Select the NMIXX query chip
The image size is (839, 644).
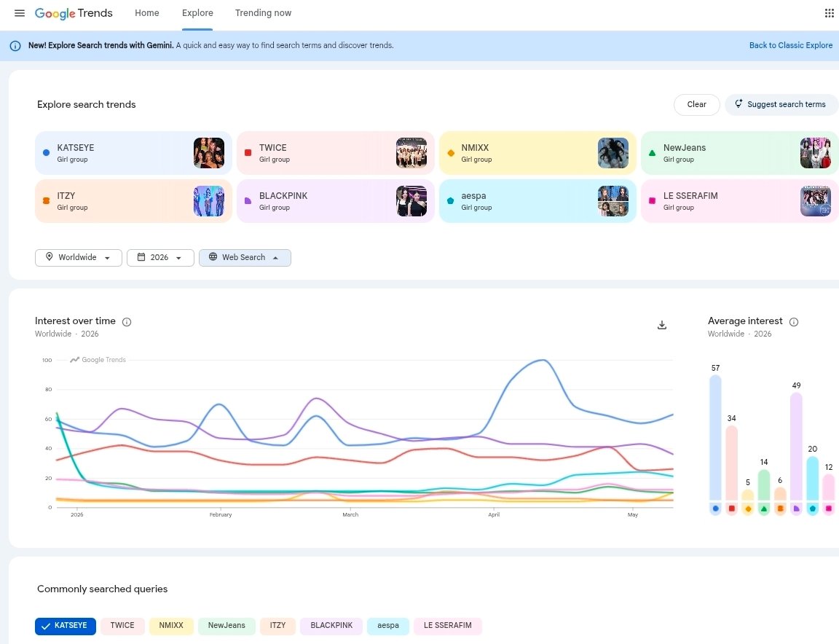point(171,626)
